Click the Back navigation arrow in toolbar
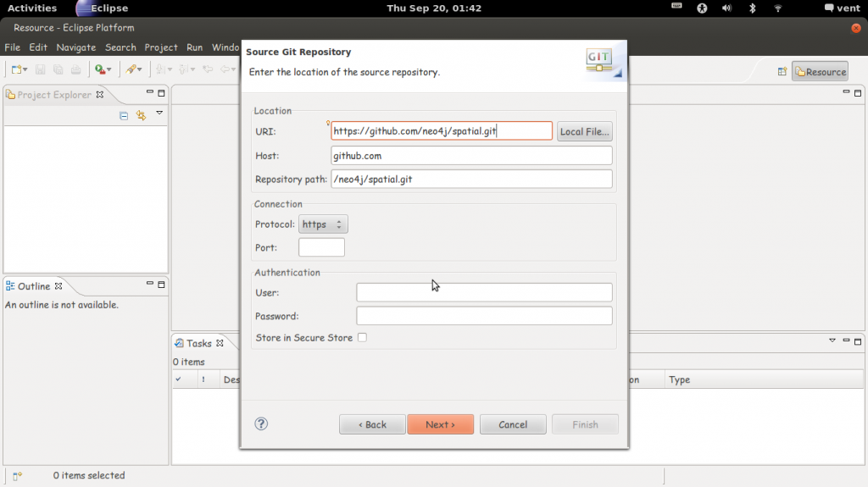The width and height of the screenshot is (868, 487). pyautogui.click(x=225, y=69)
